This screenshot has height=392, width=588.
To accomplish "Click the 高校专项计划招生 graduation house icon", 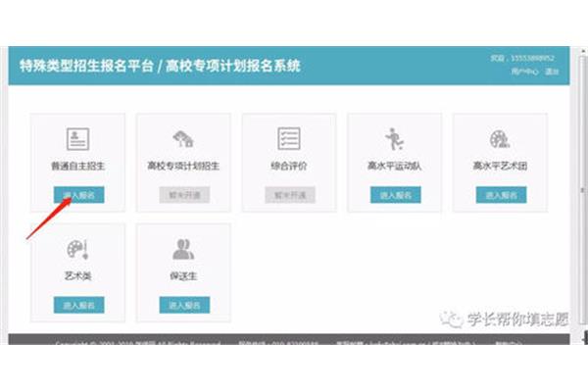I will (x=183, y=139).
